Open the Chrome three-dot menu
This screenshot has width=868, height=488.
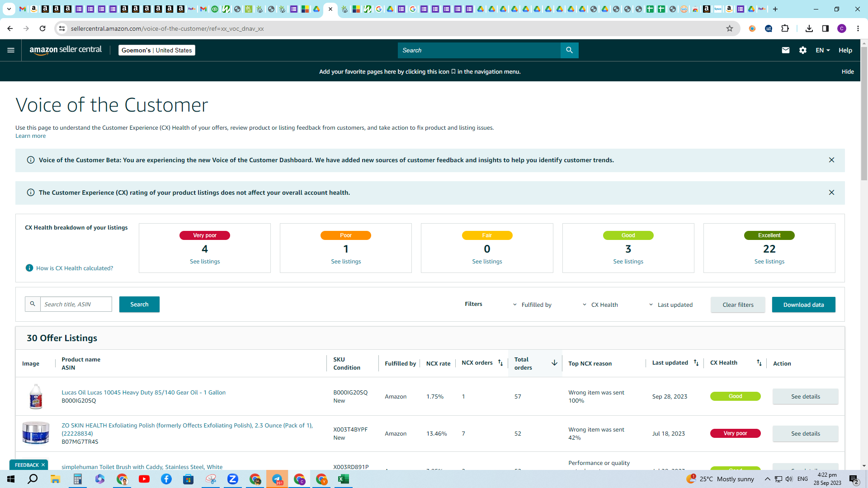click(x=858, y=28)
